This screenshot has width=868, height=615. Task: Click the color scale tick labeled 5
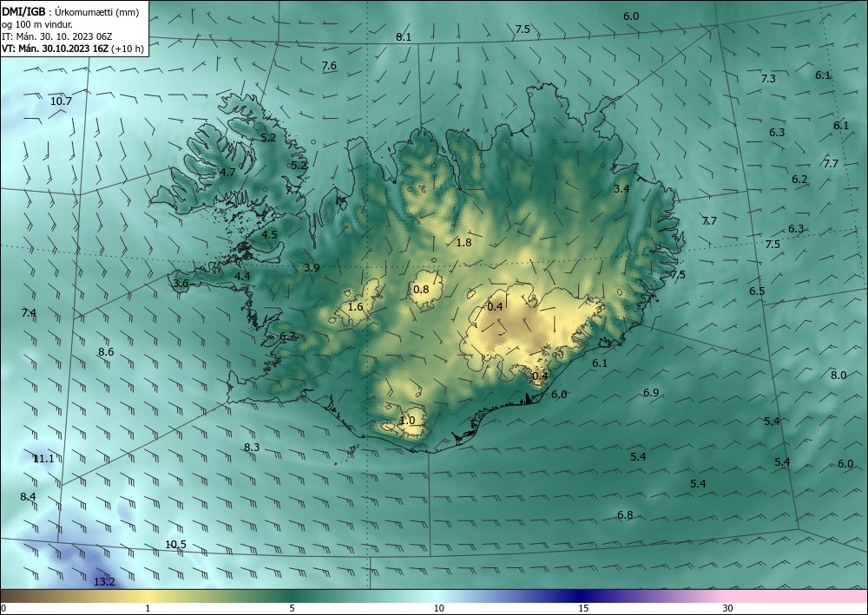292,608
